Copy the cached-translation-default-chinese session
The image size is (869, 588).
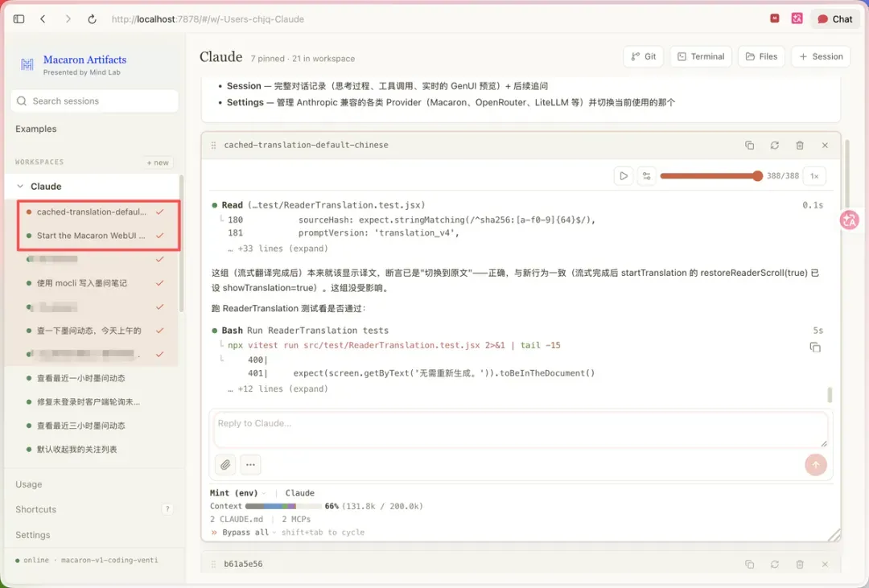pos(749,146)
